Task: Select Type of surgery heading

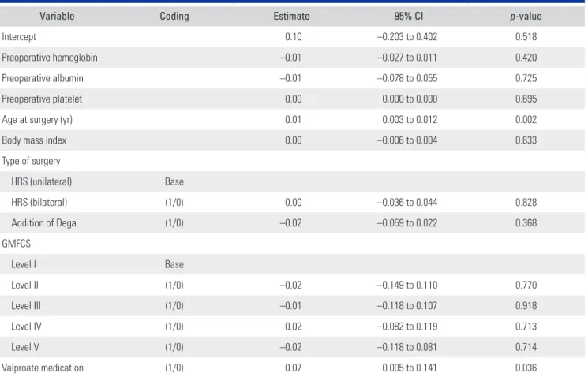Action: [31, 161]
